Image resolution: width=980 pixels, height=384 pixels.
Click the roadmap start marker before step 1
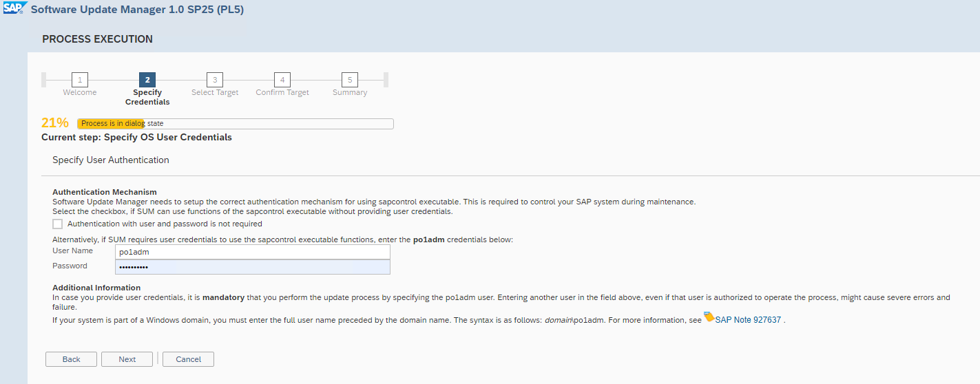coord(44,80)
